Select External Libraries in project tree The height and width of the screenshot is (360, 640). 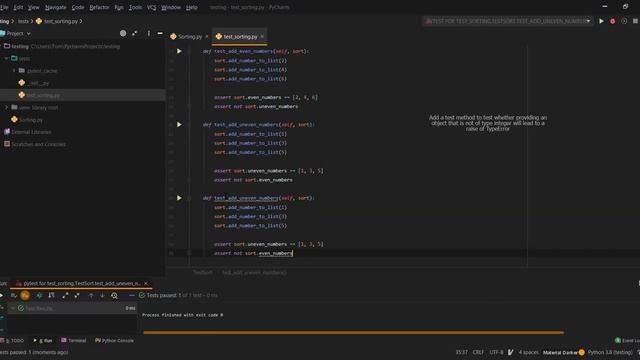point(27,132)
